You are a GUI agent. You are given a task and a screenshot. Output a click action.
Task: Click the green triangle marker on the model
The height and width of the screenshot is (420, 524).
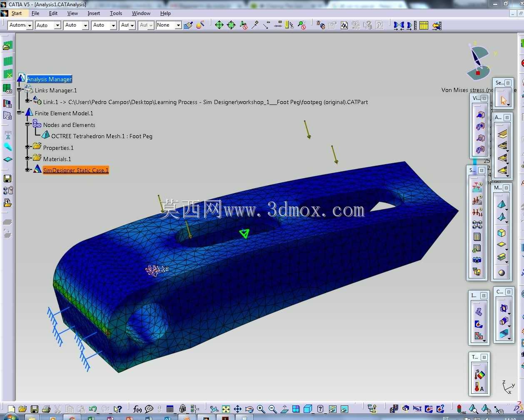245,234
